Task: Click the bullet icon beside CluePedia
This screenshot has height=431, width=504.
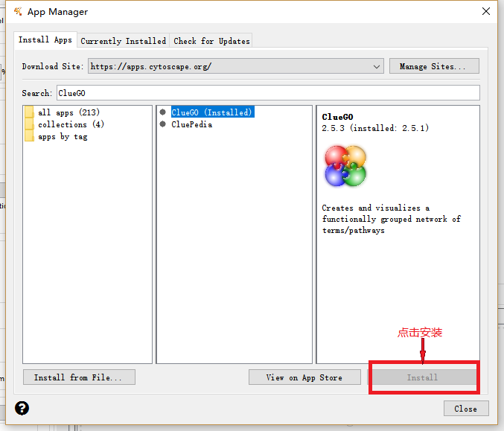Action: click(x=162, y=124)
